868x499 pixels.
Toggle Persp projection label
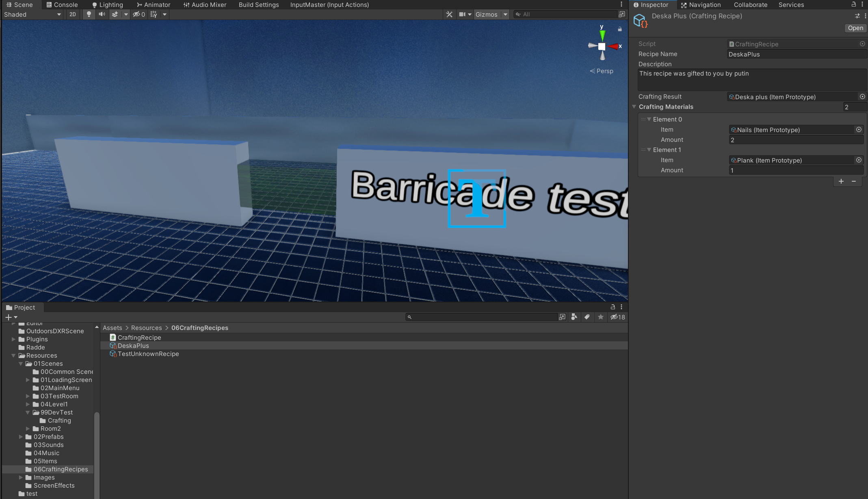pyautogui.click(x=602, y=71)
